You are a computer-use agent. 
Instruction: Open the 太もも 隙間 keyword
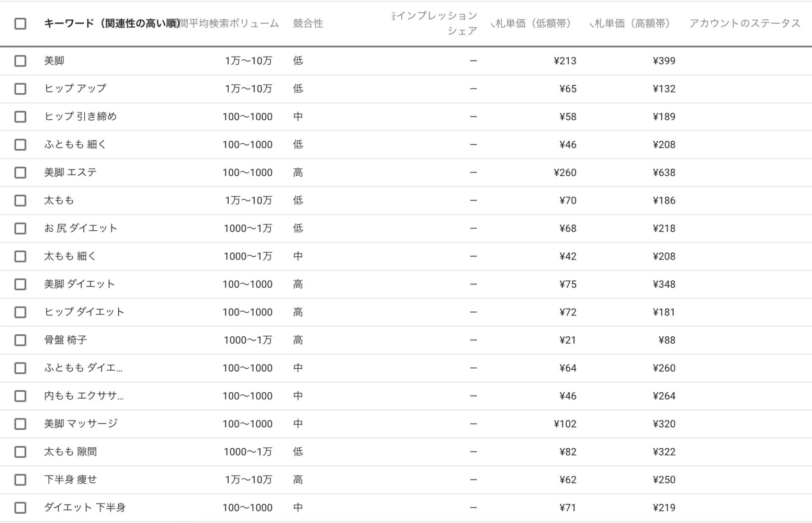(x=71, y=452)
